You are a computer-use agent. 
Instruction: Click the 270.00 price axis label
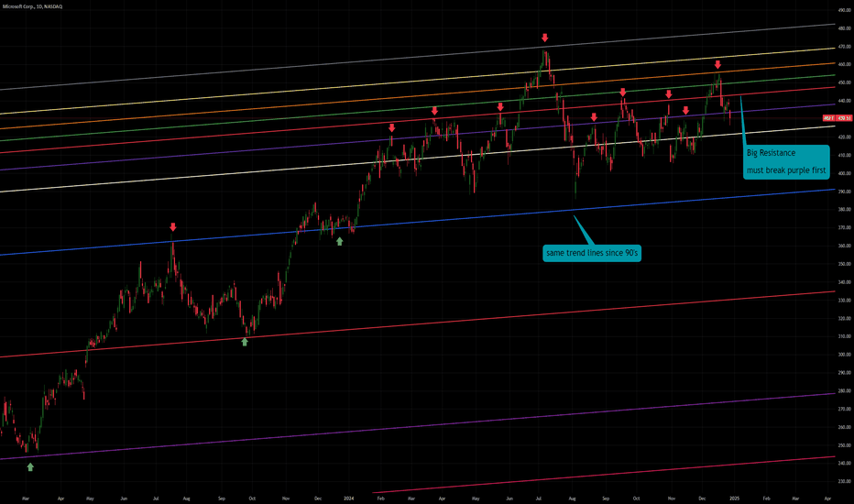845,409
